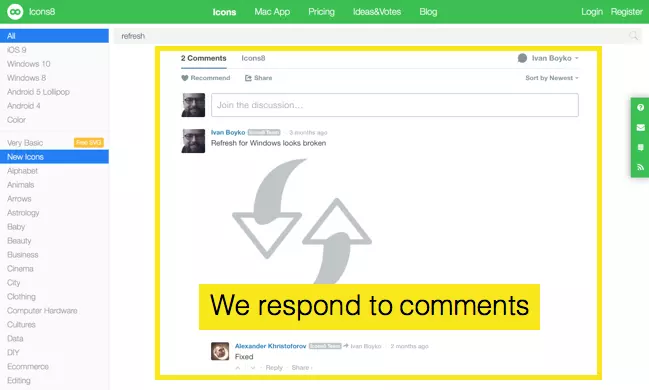Open the RSS feed side icon
Viewport: 649px width, 390px height.
[x=640, y=167]
